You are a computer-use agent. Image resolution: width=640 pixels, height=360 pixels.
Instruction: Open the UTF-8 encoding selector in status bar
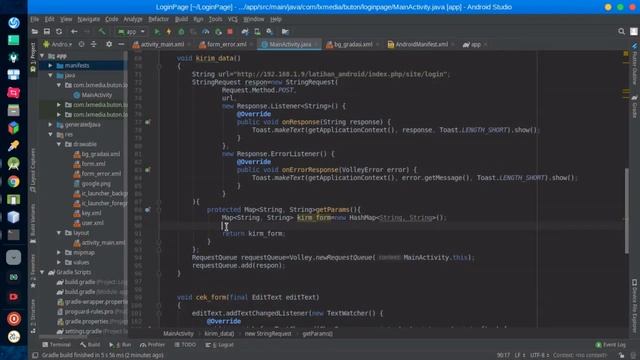tap(539, 355)
